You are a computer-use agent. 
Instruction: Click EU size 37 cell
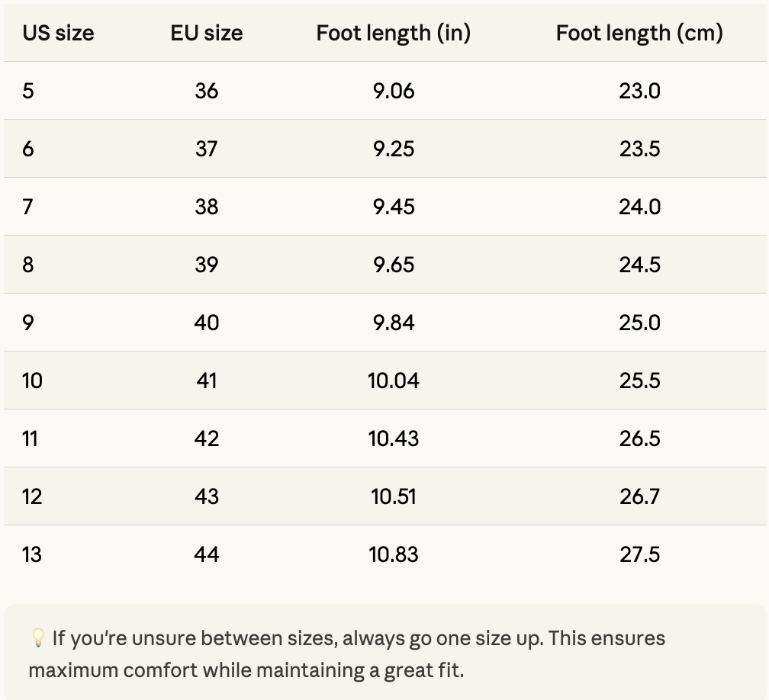207,149
